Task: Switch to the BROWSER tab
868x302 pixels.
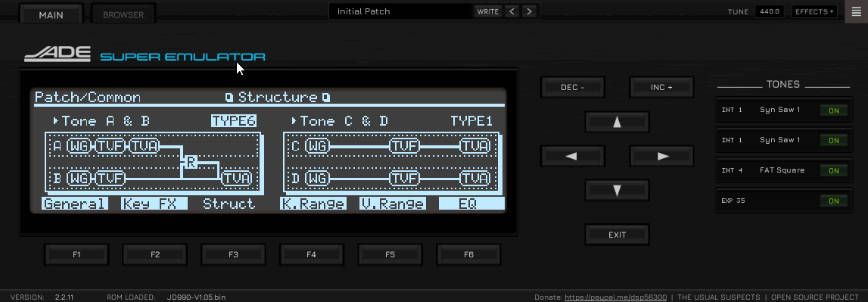Action: click(x=123, y=15)
